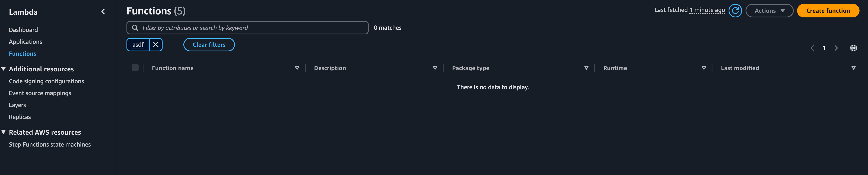The width and height of the screenshot is (868, 175).
Task: Click the Create function button
Action: click(827, 11)
